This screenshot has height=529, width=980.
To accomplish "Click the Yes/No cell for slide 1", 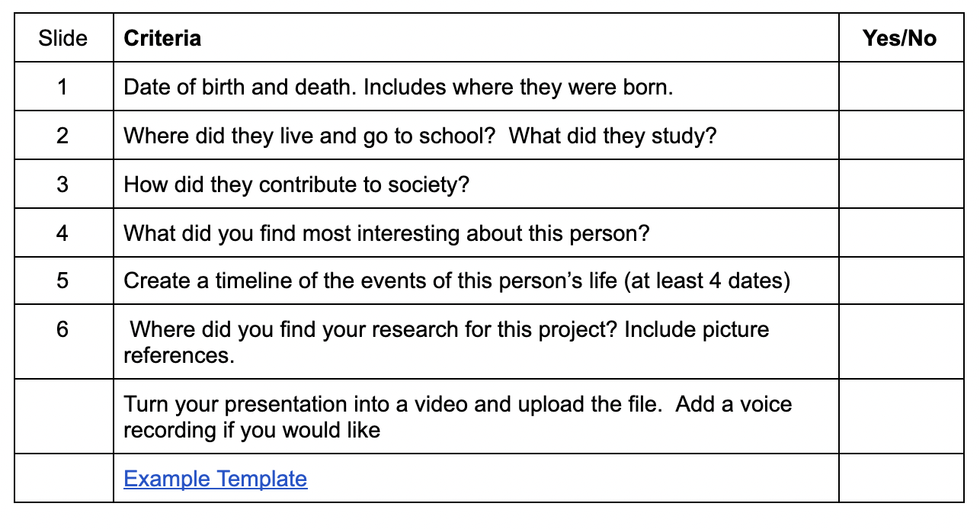I will (x=901, y=87).
